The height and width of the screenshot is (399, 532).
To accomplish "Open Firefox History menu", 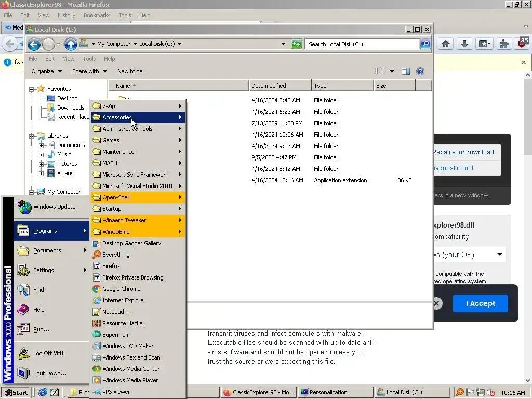I will (66, 15).
